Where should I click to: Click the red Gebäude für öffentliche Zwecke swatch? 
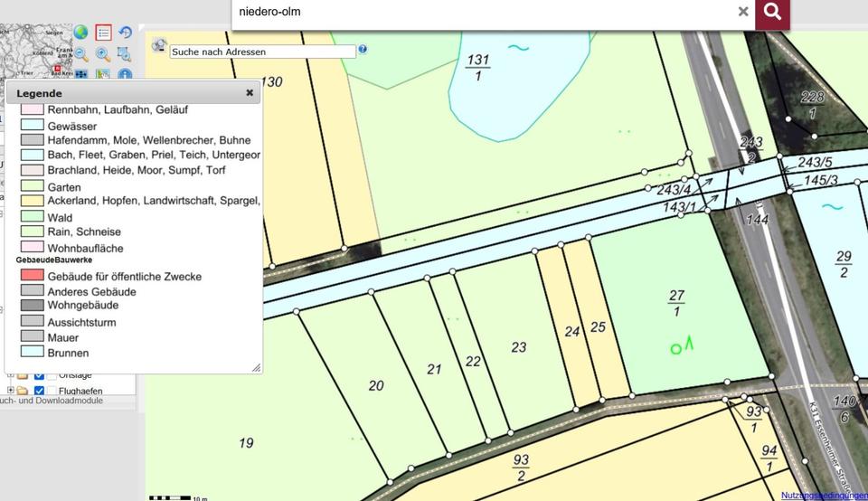pyautogui.click(x=33, y=276)
